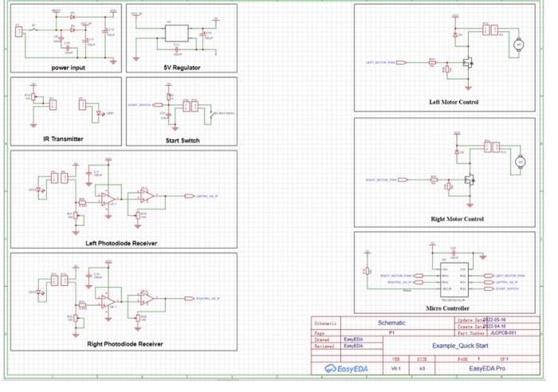The image size is (558, 392).
Task: Select first op-amp in Right Photodiode Receiver
Action: coord(108,302)
